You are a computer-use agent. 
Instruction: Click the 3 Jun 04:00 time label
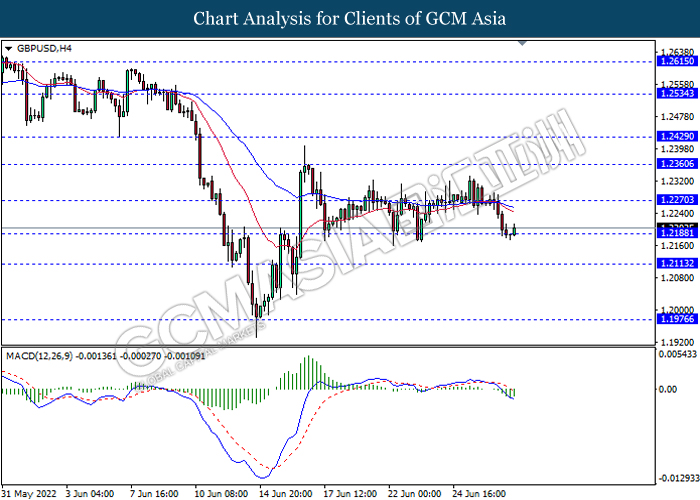[90, 493]
